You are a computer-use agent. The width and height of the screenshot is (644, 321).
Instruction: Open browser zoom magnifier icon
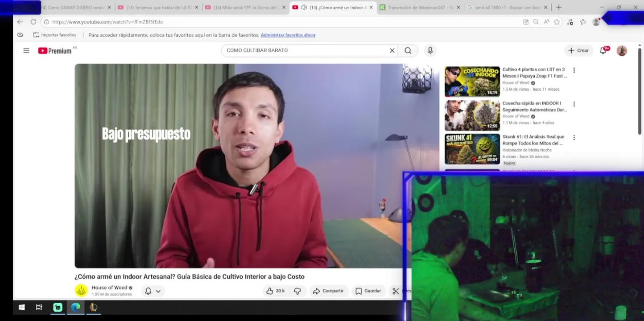pyautogui.click(x=536, y=22)
